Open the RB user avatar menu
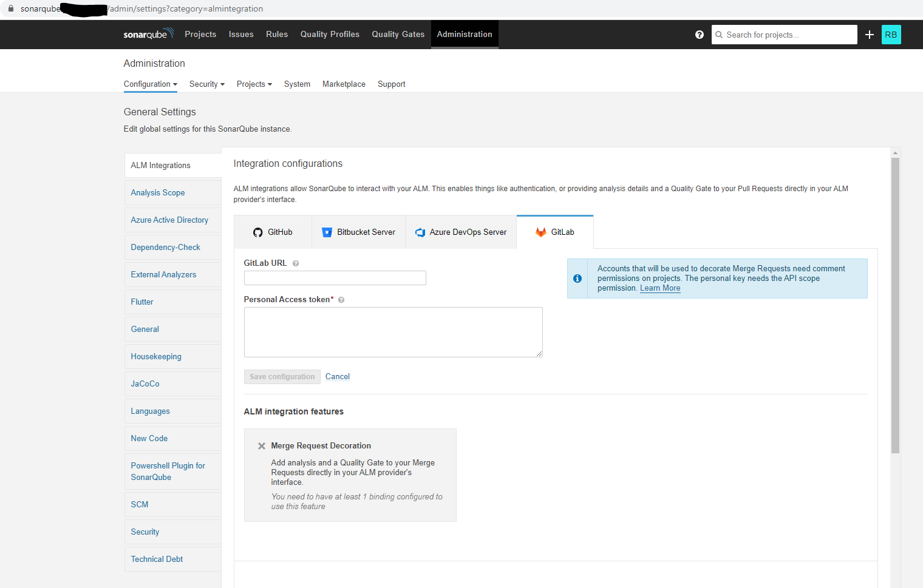The width and height of the screenshot is (923, 588). [x=891, y=35]
